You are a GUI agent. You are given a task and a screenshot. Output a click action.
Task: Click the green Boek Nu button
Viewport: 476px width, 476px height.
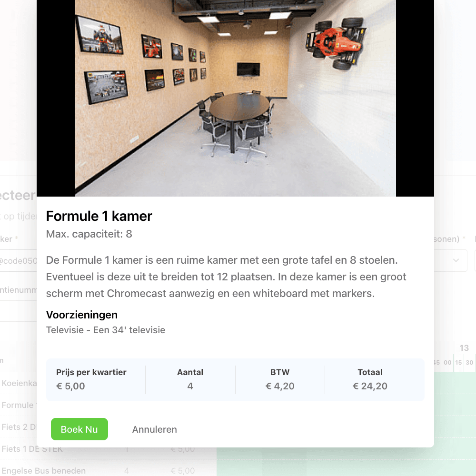(79, 429)
